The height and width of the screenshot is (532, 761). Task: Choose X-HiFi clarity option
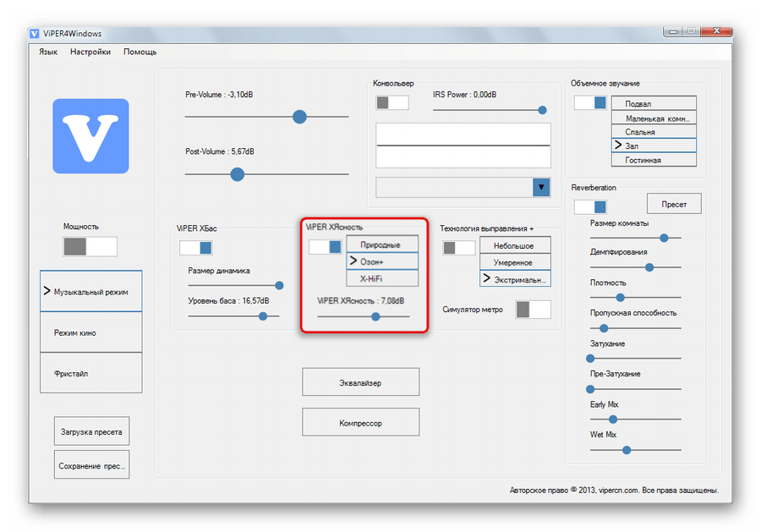point(382,277)
